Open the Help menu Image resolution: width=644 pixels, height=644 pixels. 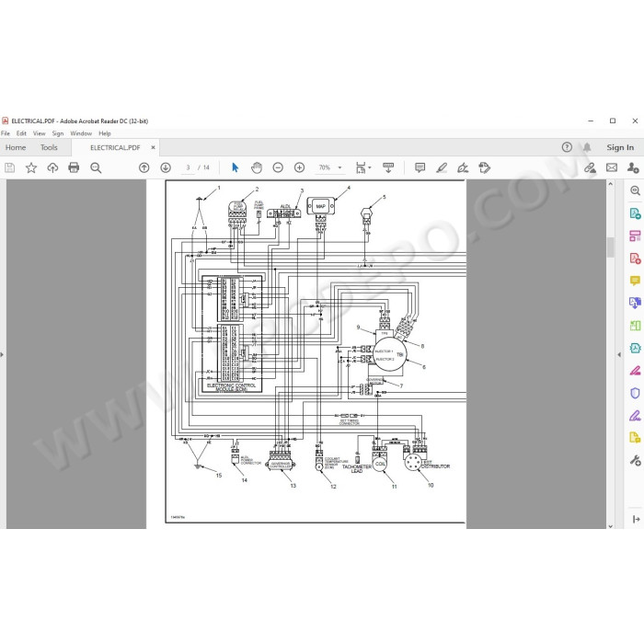[105, 133]
